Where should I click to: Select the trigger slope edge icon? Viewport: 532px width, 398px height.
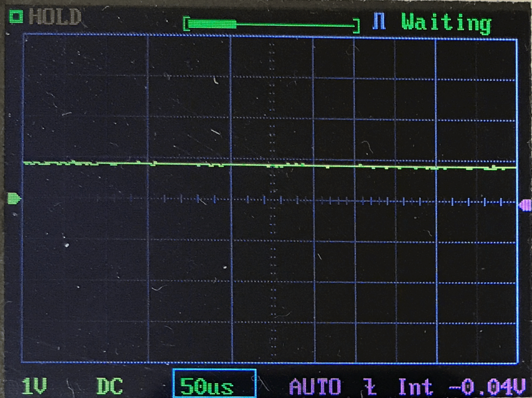point(370,387)
